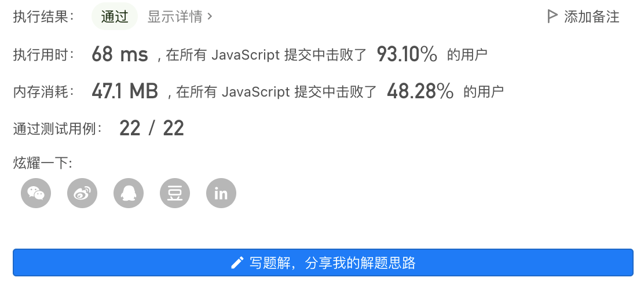
Task: Click 写题解，分享我的解题思路 blue button
Action: (x=323, y=262)
